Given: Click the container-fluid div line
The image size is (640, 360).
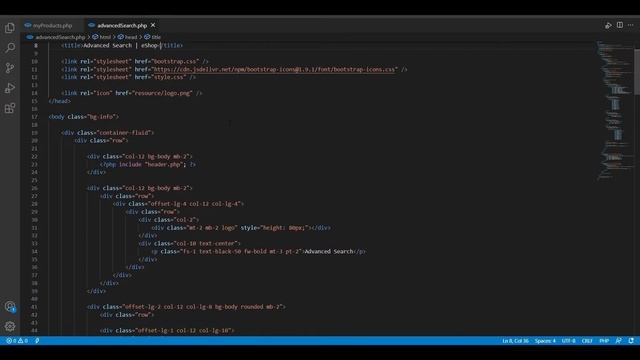Looking at the screenshot, I should [x=107, y=133].
